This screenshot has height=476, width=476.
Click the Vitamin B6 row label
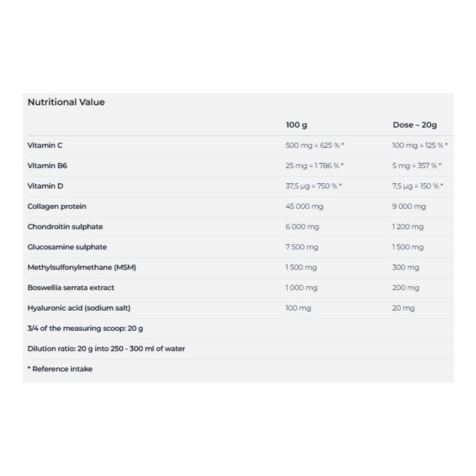pyautogui.click(x=46, y=166)
